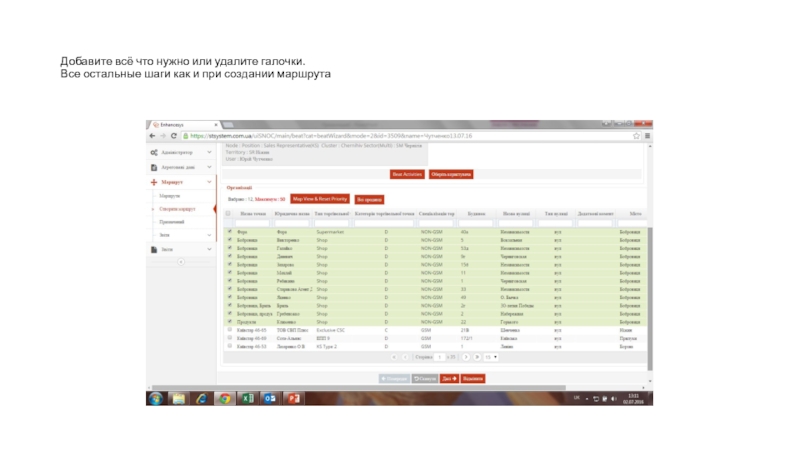Screen dimensions: 800x450
Task: Reload the page with the refresh icon
Action: pos(176,136)
